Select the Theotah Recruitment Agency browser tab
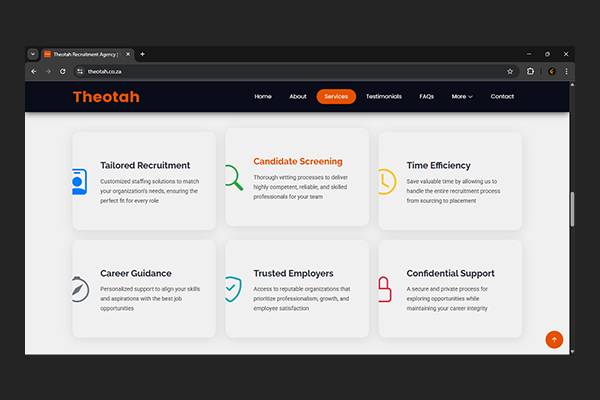This screenshot has width=600, height=400. 87,54
